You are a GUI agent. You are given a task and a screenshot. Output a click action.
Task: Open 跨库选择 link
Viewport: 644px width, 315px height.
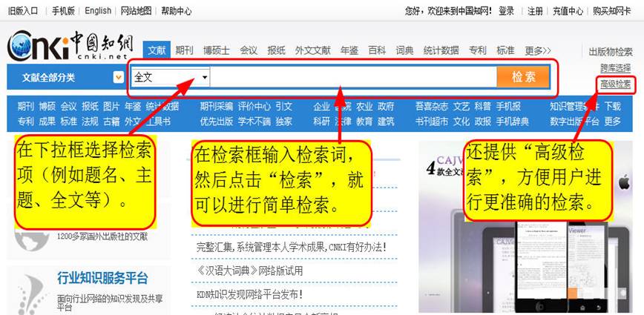(x=615, y=68)
